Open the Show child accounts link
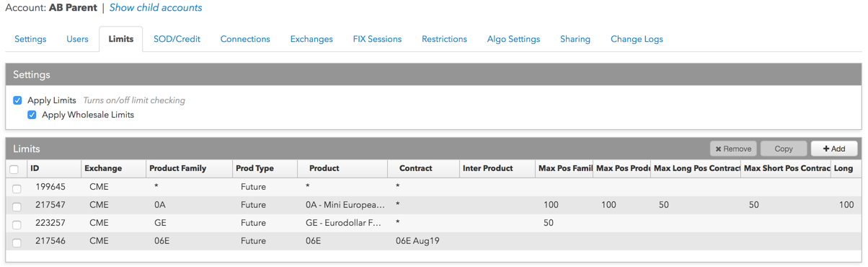Viewport: 868px width, 267px height. [156, 8]
